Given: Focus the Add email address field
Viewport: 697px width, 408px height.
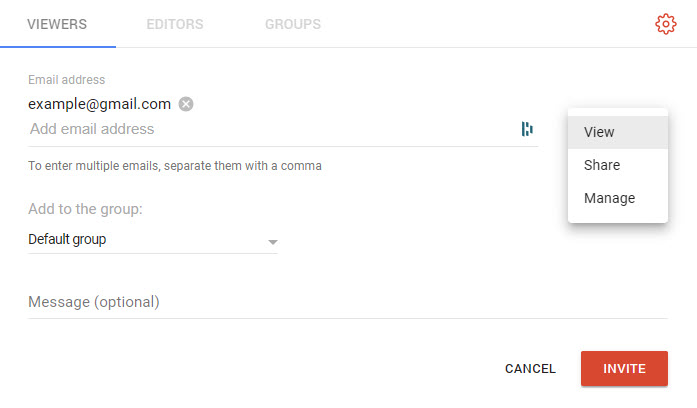Looking at the screenshot, I should click(x=270, y=129).
